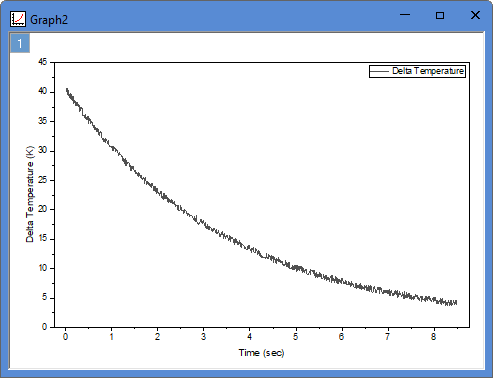
Task: Click Y-axis tick label 40
Action: coord(43,91)
